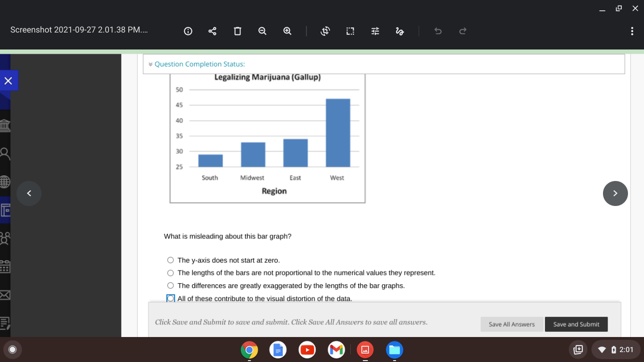Select 'All of these contribute' option
This screenshot has width=644, height=362.
171,298
